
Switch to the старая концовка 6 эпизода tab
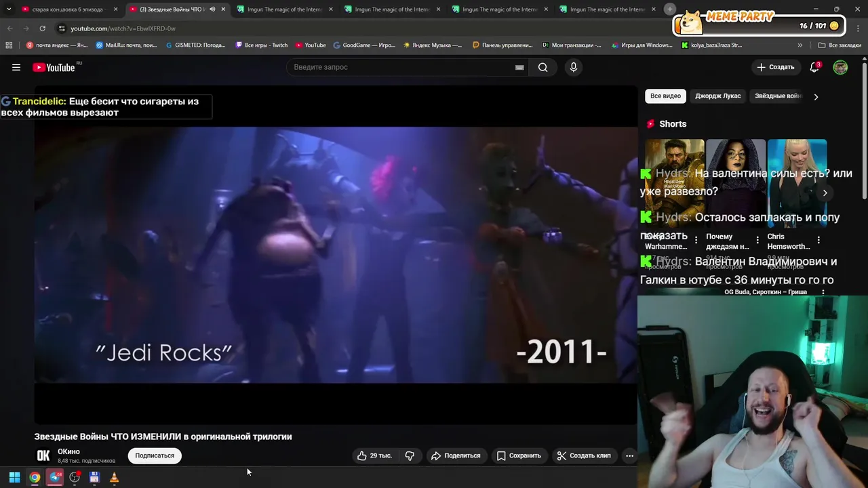(x=70, y=9)
